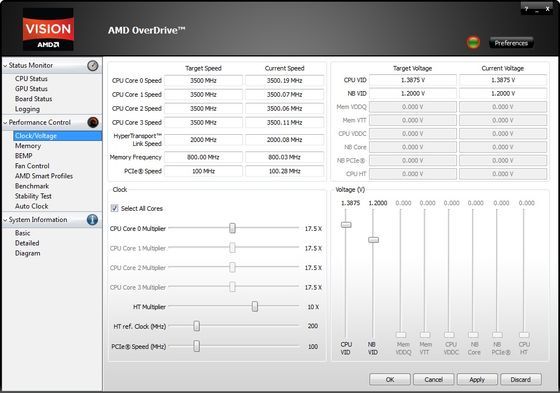Toggle the Select All Cores checkbox
This screenshot has width=560, height=393.
(x=114, y=208)
